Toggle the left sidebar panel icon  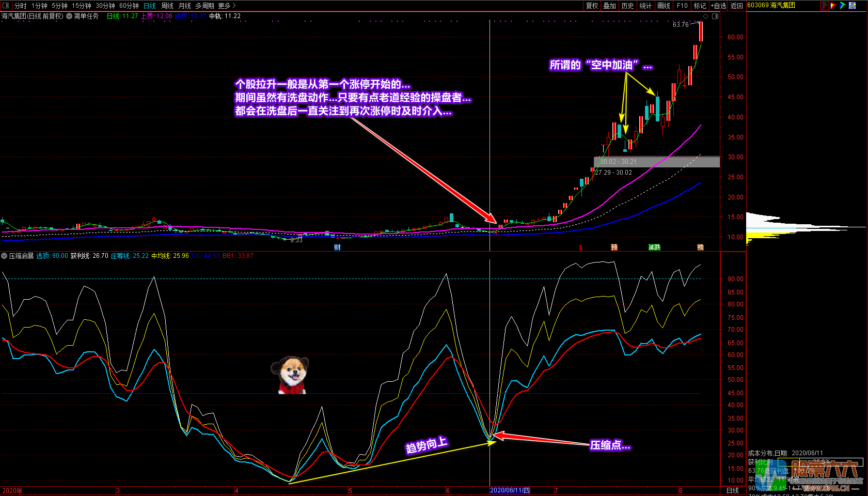[x=6, y=6]
